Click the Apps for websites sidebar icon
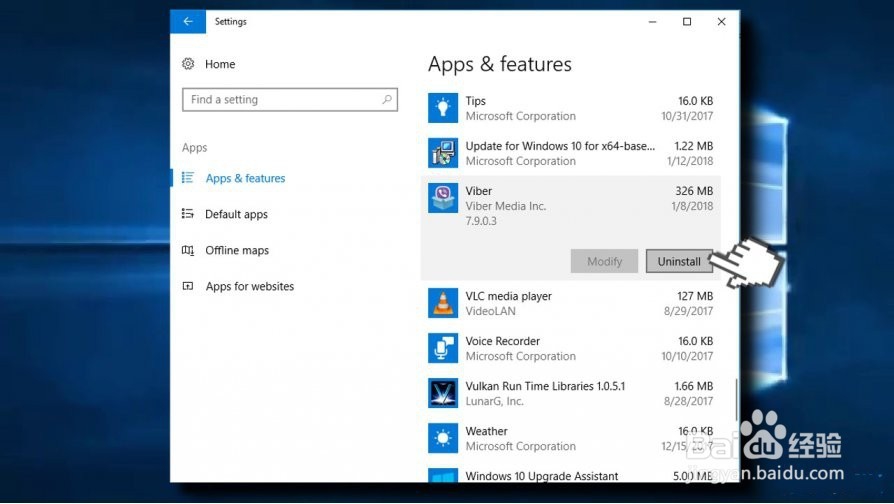 188,286
